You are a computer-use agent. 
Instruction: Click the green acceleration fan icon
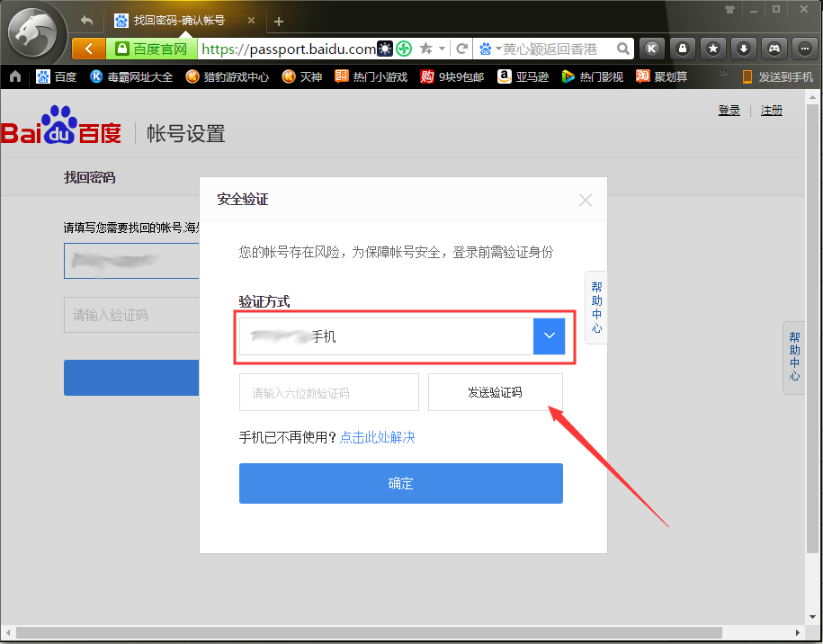pyautogui.click(x=405, y=48)
